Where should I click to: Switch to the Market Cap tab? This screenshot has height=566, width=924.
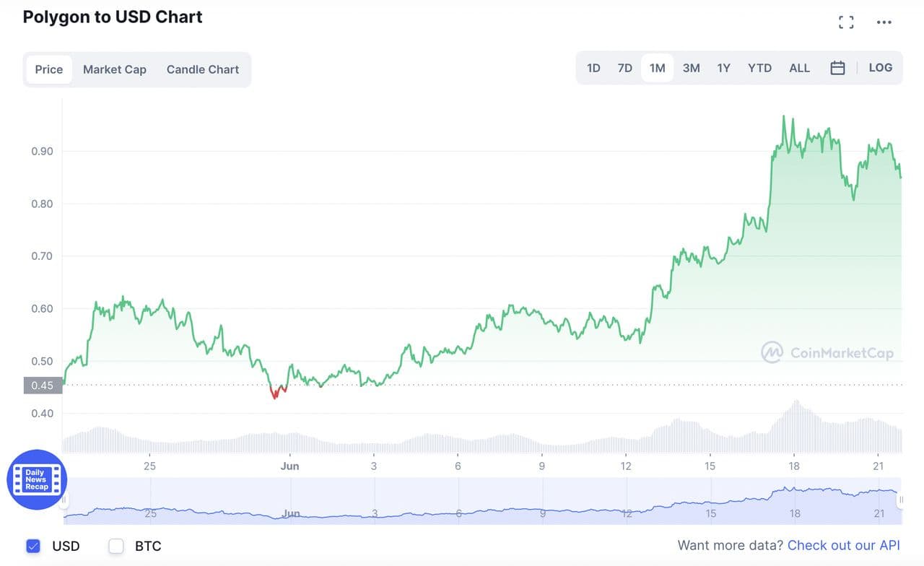point(115,69)
